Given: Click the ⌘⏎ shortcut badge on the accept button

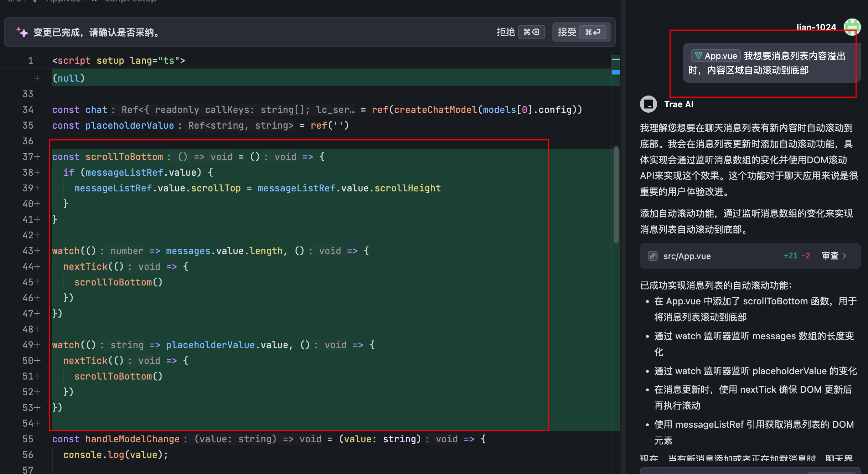Looking at the screenshot, I should [x=593, y=32].
